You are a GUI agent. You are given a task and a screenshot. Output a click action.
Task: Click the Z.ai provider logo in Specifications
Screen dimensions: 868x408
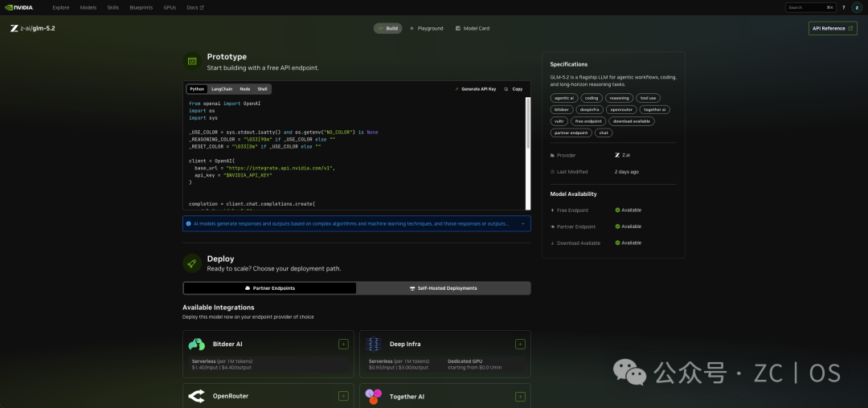617,155
